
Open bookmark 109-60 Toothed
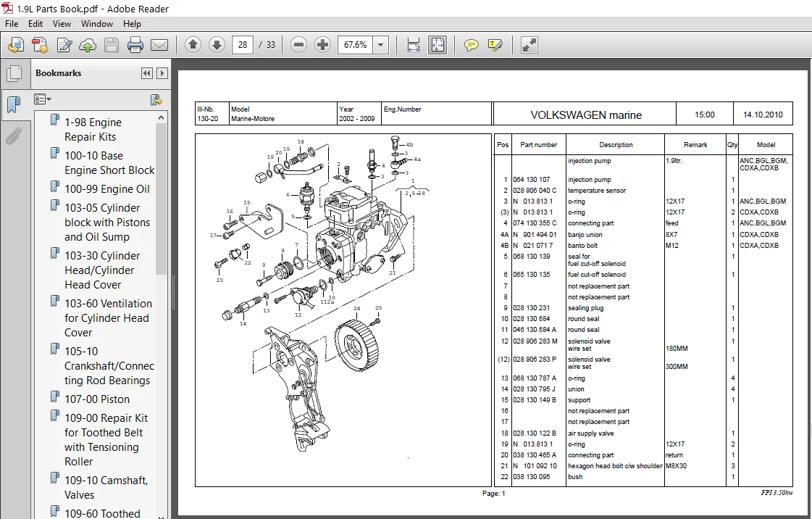point(102,513)
